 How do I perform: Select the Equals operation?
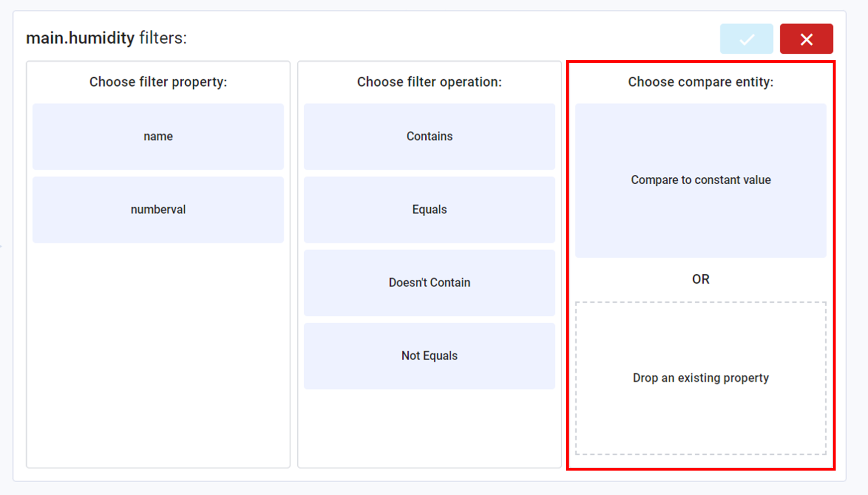(429, 209)
